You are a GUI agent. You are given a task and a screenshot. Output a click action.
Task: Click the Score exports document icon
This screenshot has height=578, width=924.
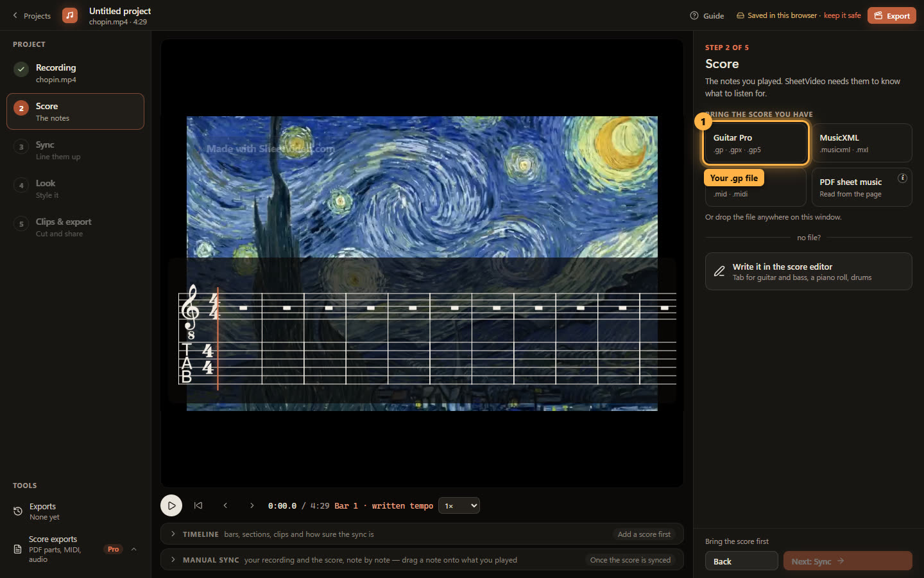coord(18,549)
